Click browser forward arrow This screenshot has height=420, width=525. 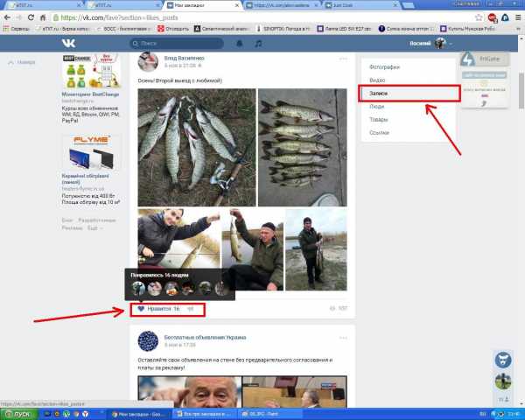(19, 17)
